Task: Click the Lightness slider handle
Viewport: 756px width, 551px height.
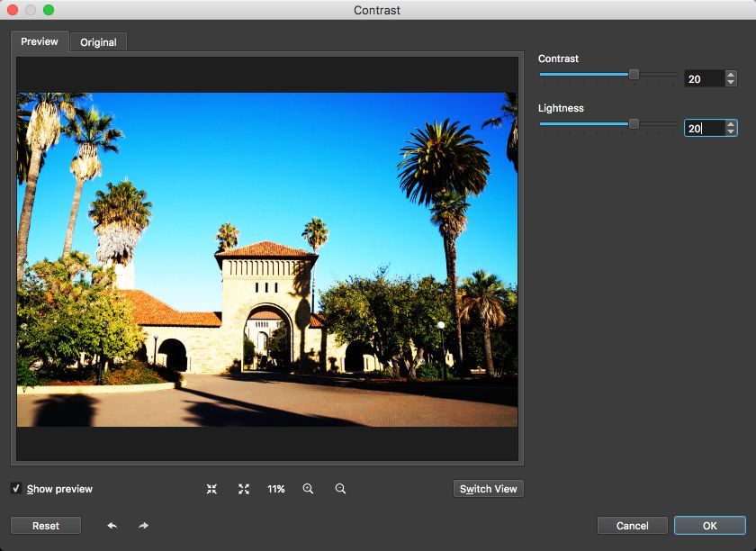Action: click(x=634, y=123)
